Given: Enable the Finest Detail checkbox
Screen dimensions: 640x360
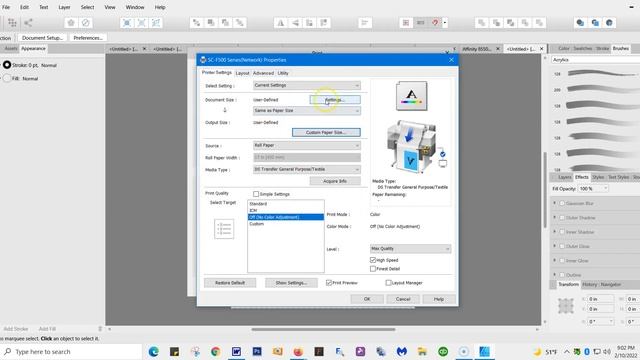Looking at the screenshot, I should coord(373,269).
